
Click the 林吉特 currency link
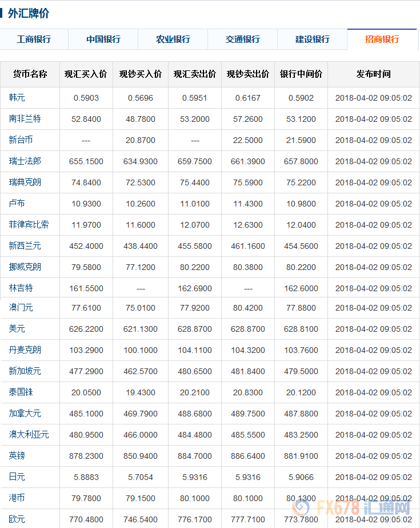pyautogui.click(x=21, y=288)
